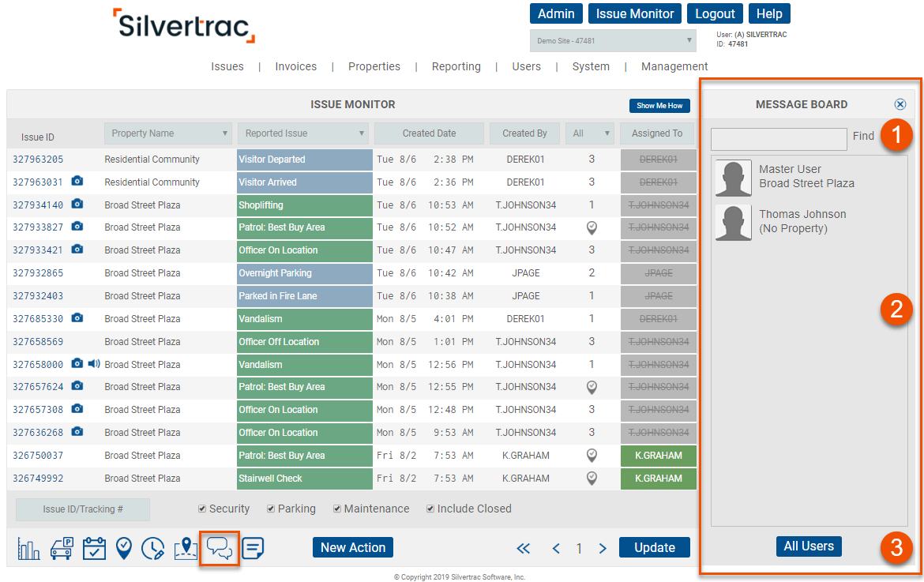Click camera icon for issue 327933827
Viewport: 924px width, 582px height.
pyautogui.click(x=77, y=226)
